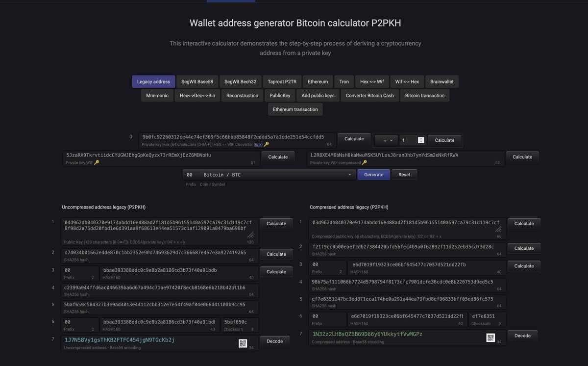Viewport: 588px width, 366px height.
Task: Calculate uncompressed HASH160 (row 3)
Action: coord(276,272)
